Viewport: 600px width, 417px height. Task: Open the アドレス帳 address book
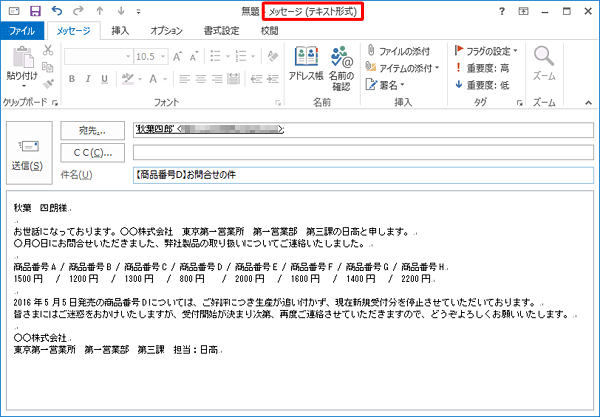(x=306, y=64)
